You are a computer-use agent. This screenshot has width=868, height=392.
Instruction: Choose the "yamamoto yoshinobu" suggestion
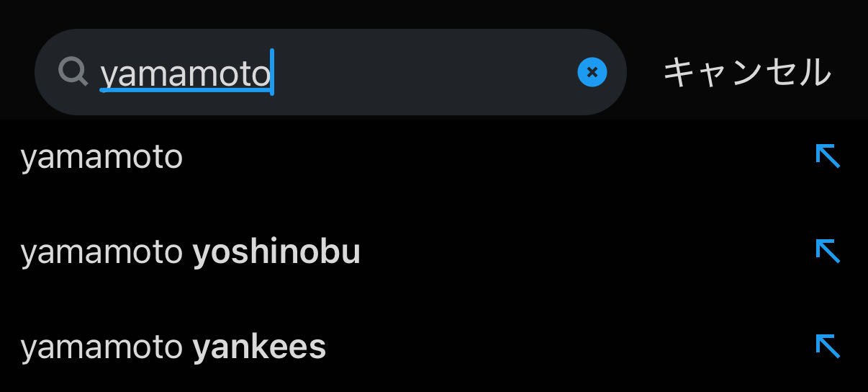point(190,252)
